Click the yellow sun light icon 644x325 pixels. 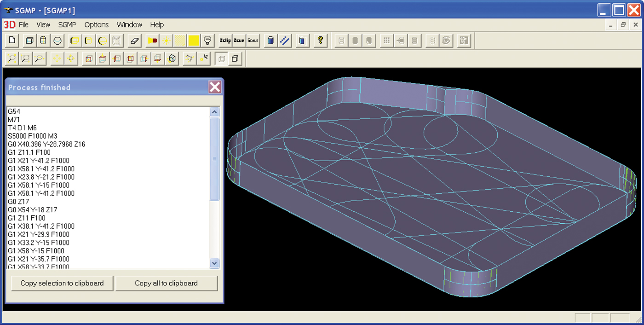click(x=166, y=41)
